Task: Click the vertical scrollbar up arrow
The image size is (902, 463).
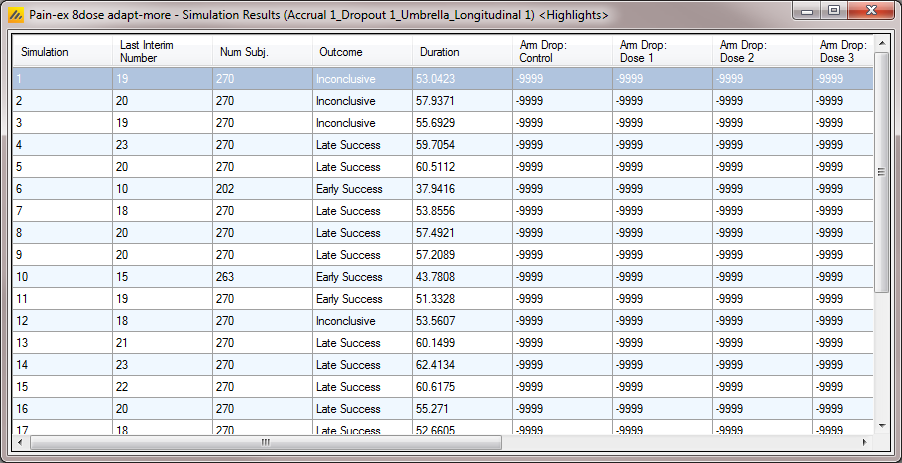Action: [881, 43]
